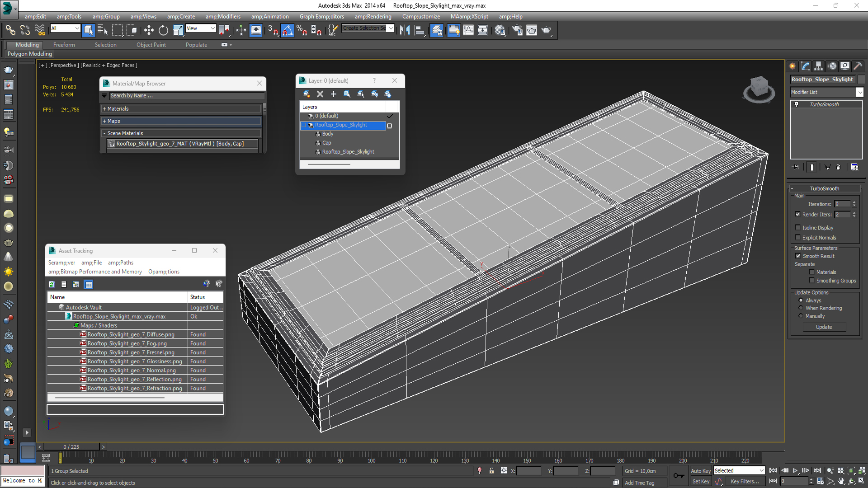The width and height of the screenshot is (868, 488).
Task: Enable Explicit Normals checkbox
Action: point(797,238)
